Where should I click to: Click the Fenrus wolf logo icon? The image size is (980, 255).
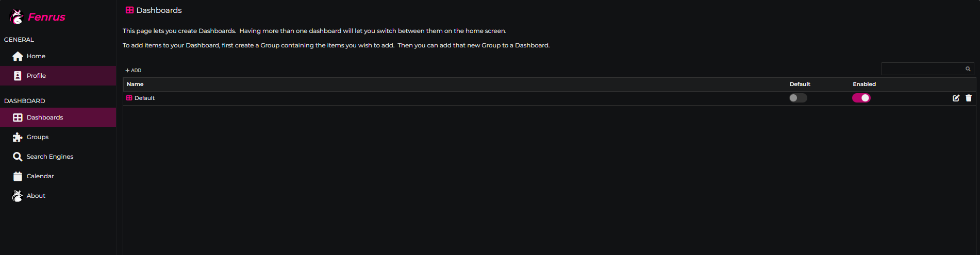(x=17, y=17)
